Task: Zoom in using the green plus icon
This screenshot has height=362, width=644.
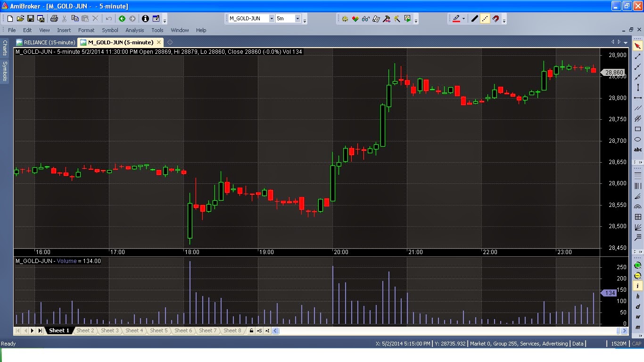Action: click(x=637, y=266)
